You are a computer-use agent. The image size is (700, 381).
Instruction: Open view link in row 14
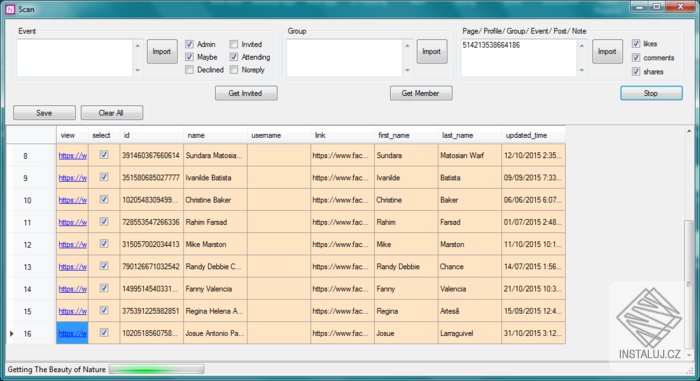(x=73, y=289)
